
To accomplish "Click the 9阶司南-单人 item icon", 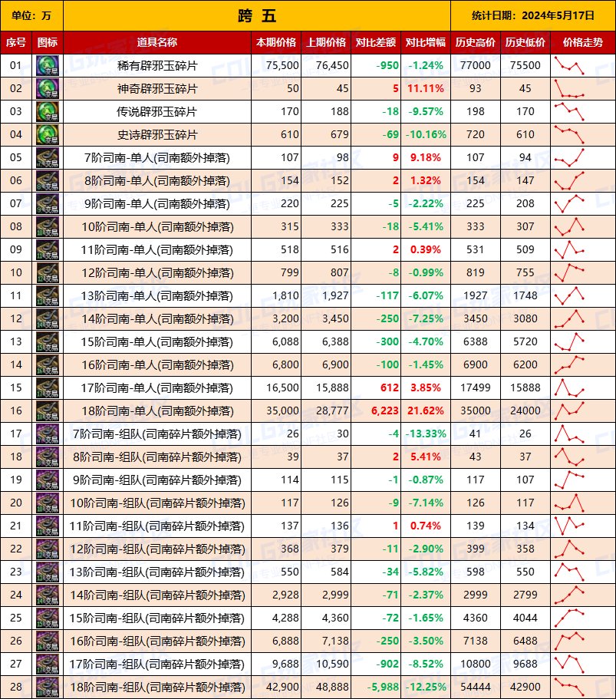I will (48, 204).
